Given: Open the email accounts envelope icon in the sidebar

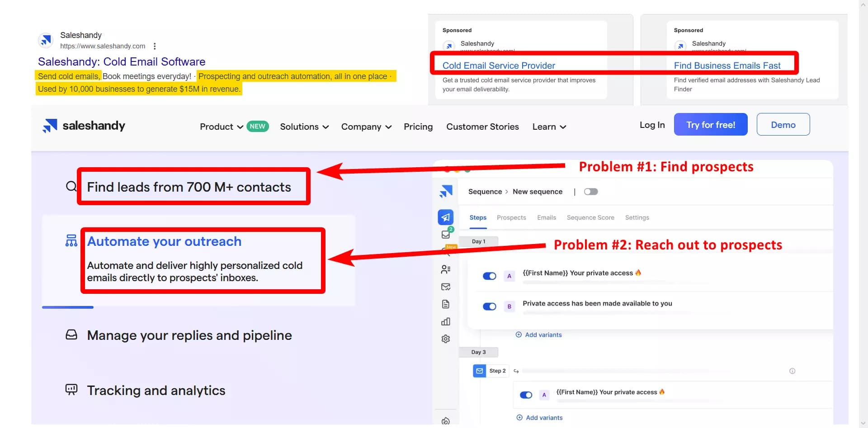Looking at the screenshot, I should (x=446, y=287).
